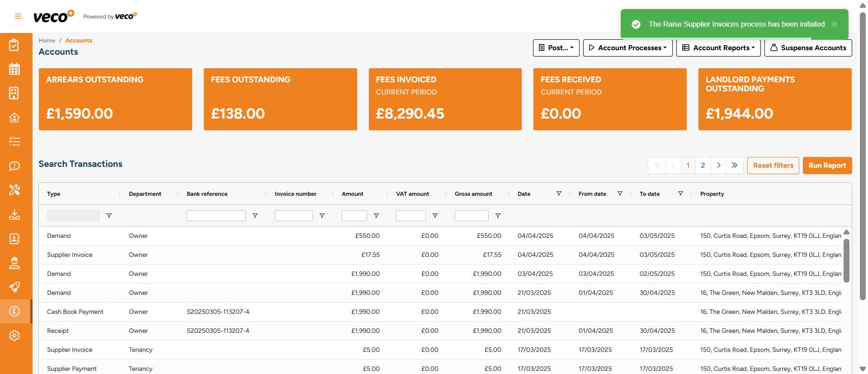
Task: Click the Bank reference filter icon
Action: (x=255, y=216)
